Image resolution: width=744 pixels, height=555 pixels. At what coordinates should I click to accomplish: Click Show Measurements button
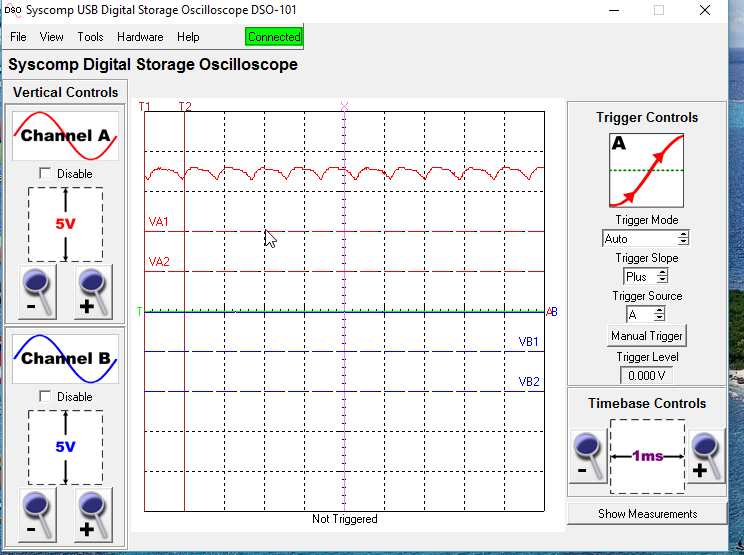tap(647, 514)
